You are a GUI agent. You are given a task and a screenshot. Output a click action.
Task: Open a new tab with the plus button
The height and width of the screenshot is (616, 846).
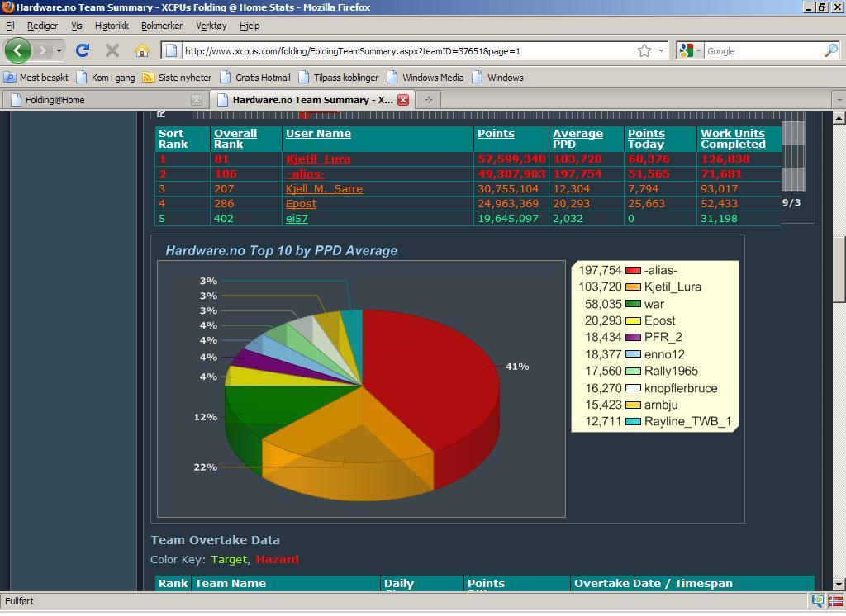[429, 100]
